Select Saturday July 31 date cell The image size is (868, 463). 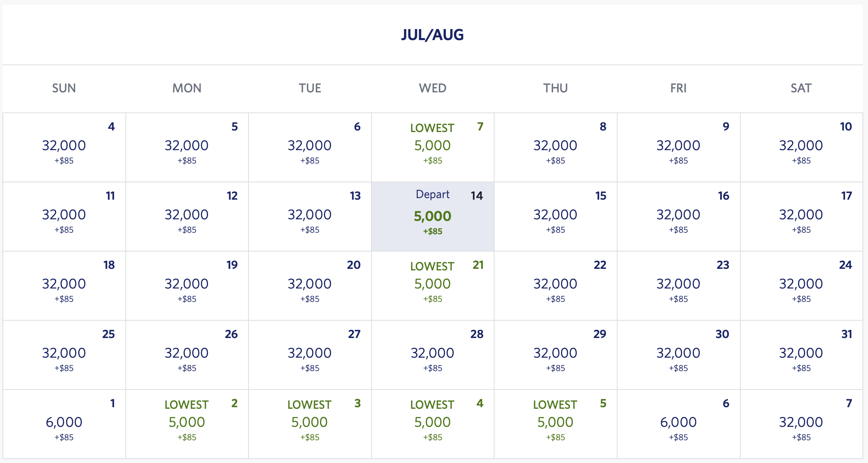[x=802, y=353]
